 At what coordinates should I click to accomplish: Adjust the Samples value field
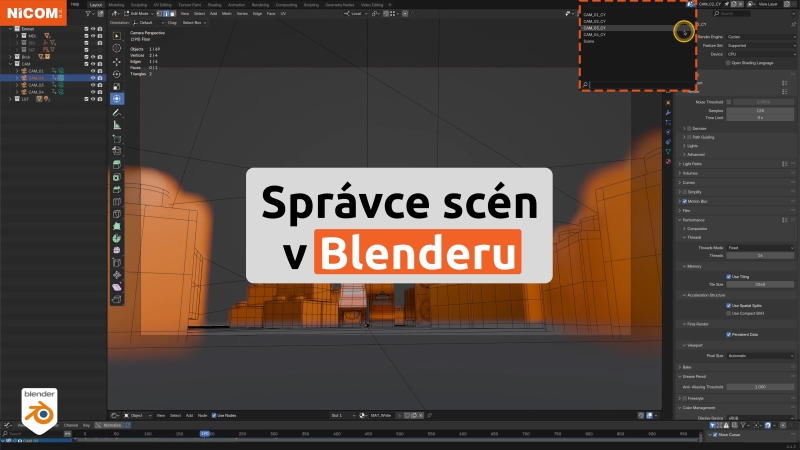(761, 110)
